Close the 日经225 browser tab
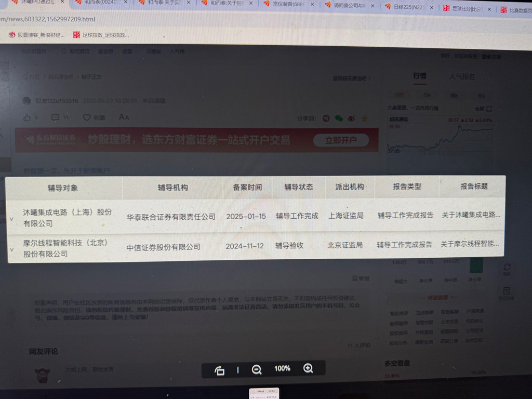 (x=432, y=7)
